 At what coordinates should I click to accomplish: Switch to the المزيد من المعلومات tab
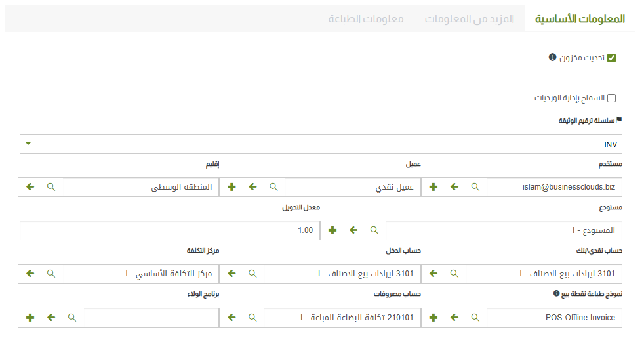470,18
